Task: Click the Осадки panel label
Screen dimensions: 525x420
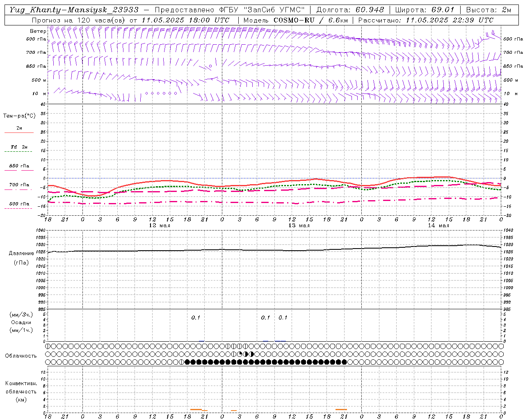Action: [21, 322]
